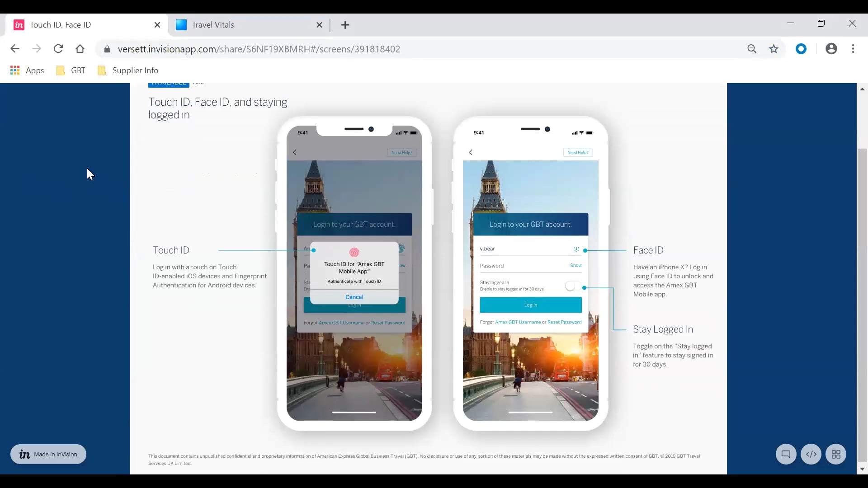This screenshot has height=488, width=868.
Task: Reload the current page
Action: click(x=58, y=49)
